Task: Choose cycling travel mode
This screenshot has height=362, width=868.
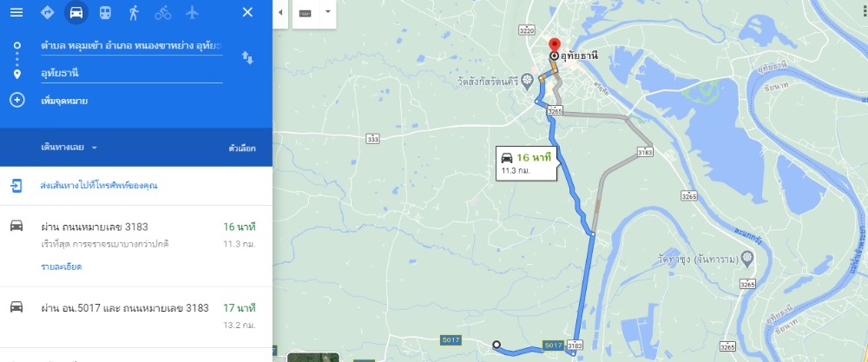Action: coord(163,12)
